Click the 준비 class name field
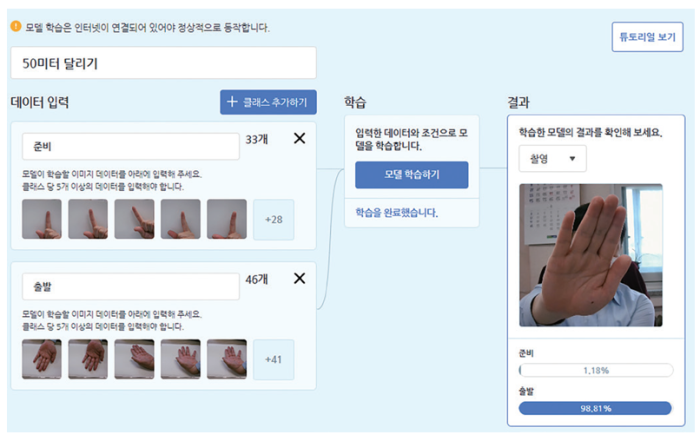700x441 pixels. (x=131, y=146)
